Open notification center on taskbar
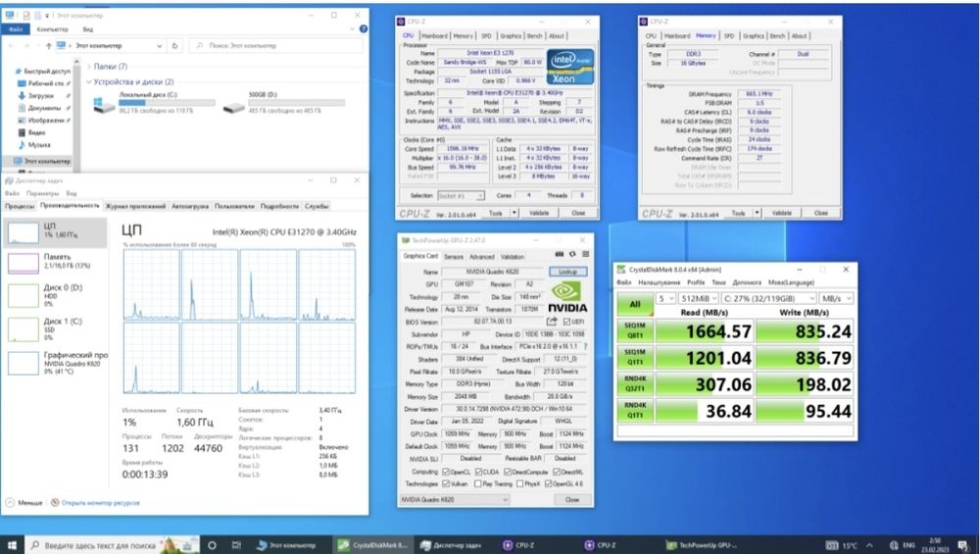 click(x=963, y=546)
